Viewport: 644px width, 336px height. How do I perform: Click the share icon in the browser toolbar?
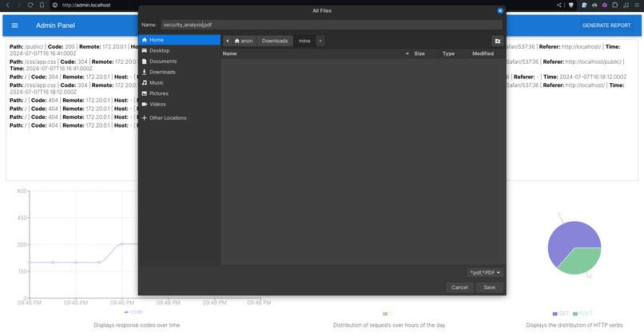(559, 5)
